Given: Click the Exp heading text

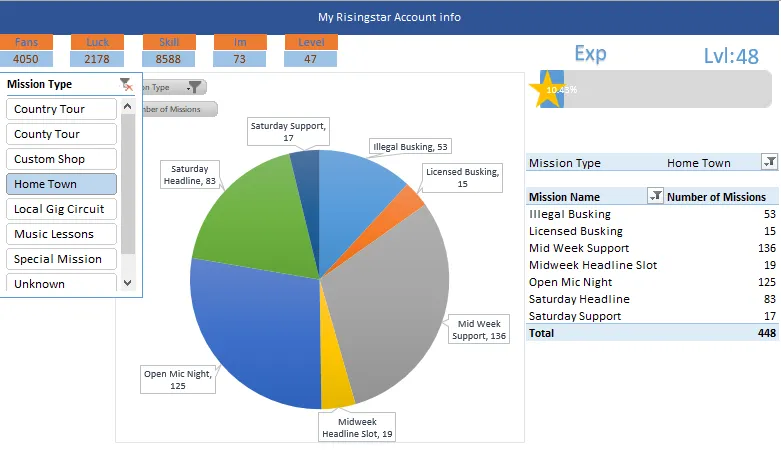Looking at the screenshot, I should 590,53.
